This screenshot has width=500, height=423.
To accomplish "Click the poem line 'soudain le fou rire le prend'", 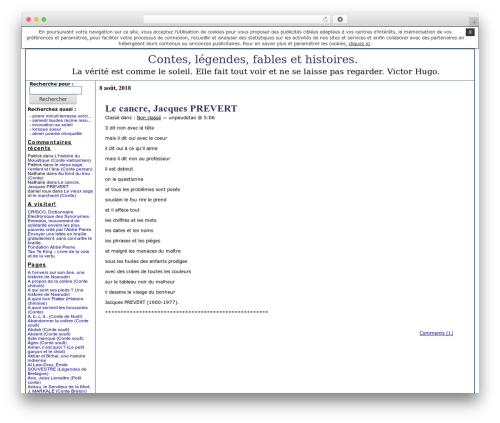I will coord(136,200).
